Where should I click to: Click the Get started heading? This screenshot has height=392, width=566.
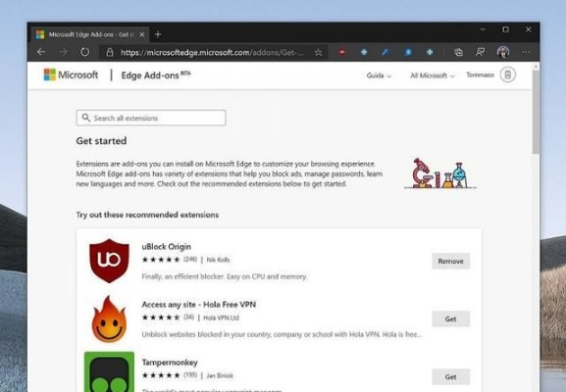pos(101,141)
